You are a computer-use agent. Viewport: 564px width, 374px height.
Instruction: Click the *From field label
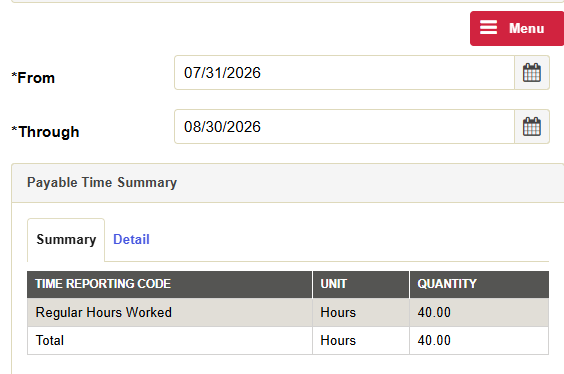coord(33,78)
